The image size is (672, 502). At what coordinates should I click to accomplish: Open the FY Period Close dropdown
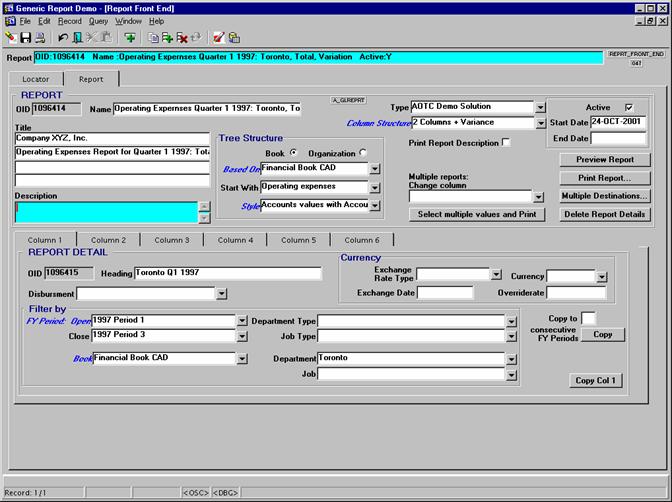242,336
